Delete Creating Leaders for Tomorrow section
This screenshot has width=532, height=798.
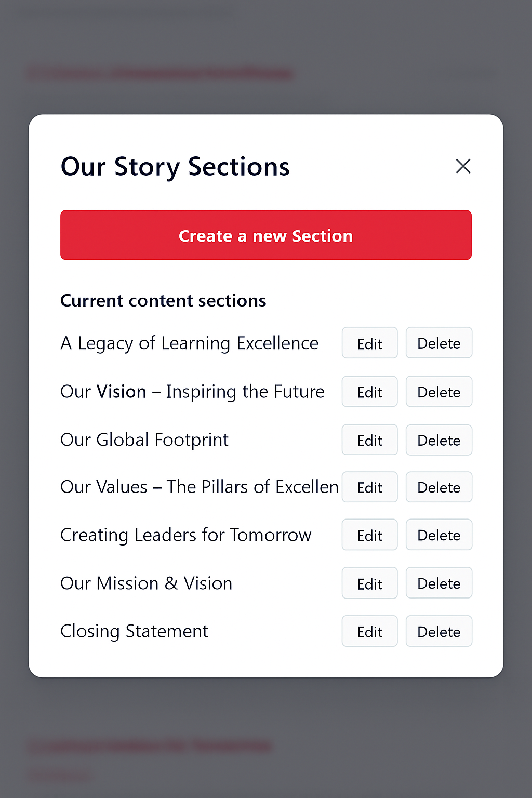[438, 535]
